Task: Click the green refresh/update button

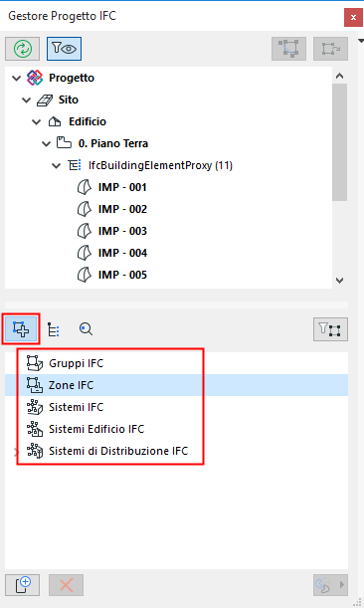Action: point(22,49)
